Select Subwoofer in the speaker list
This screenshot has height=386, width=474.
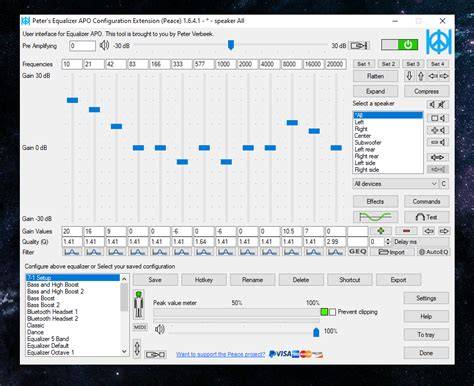(x=368, y=142)
